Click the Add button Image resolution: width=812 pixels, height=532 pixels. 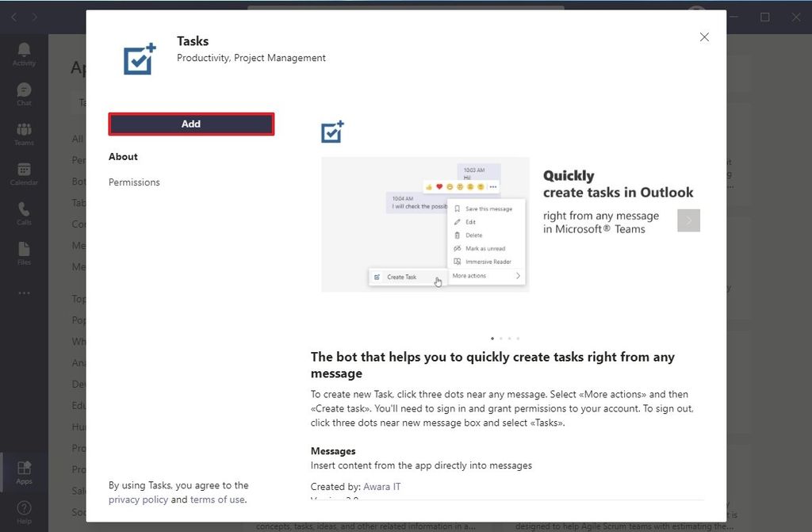(190, 124)
